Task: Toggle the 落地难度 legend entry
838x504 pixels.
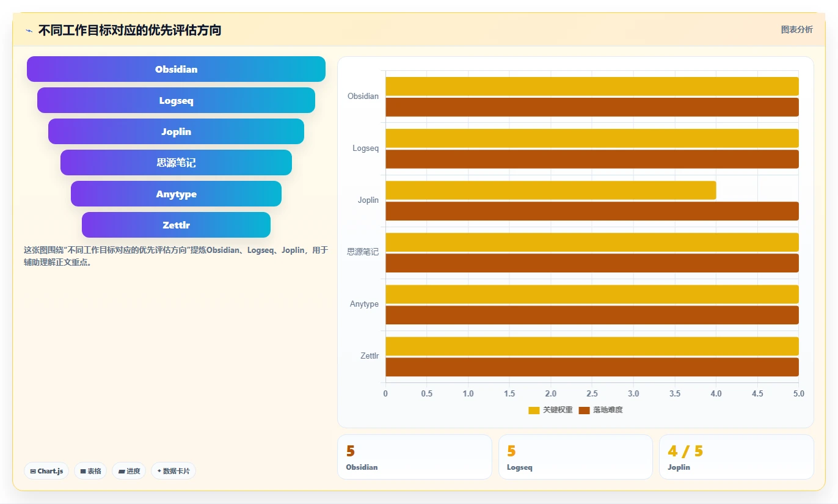Action: coord(600,410)
